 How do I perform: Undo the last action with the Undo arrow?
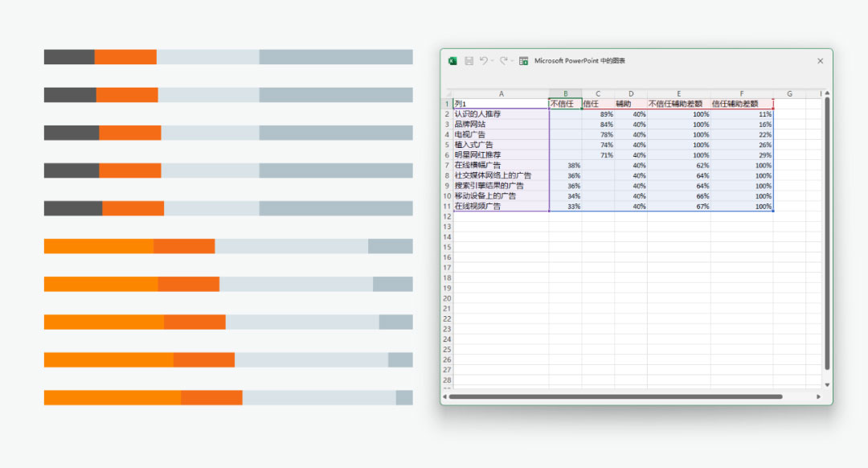coord(483,61)
